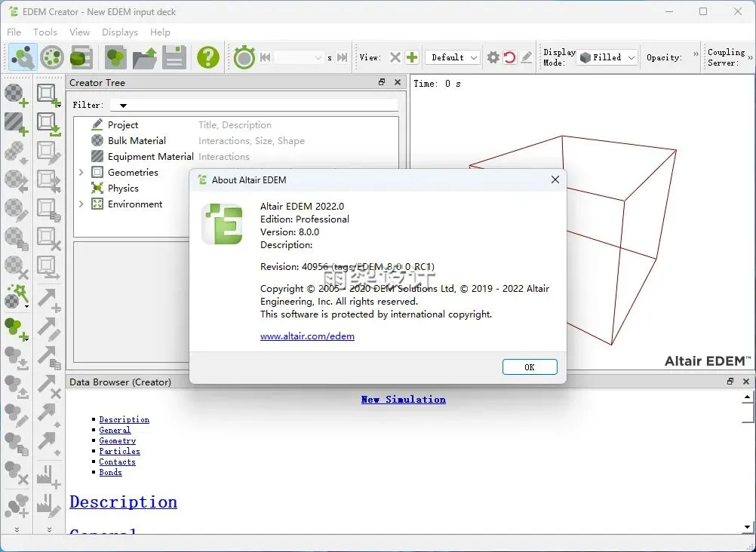The width and height of the screenshot is (756, 552).
Task: Import geometry box with download arrow icon
Action: [x=49, y=124]
